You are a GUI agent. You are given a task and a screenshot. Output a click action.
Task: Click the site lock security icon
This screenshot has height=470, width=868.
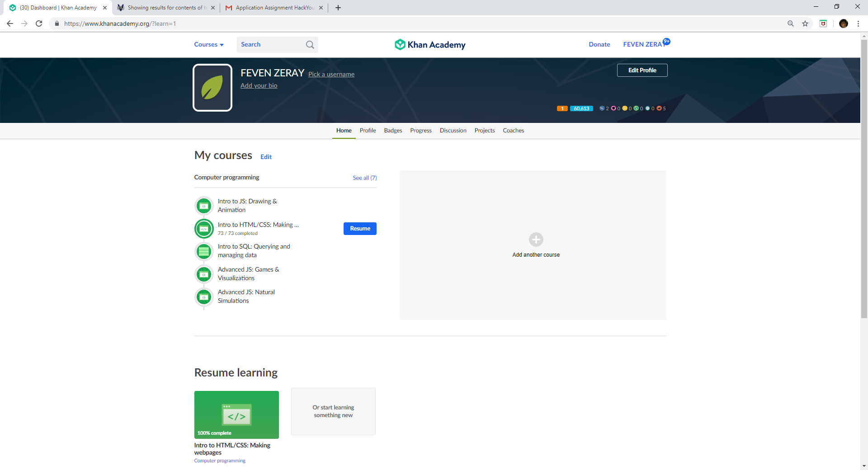(x=57, y=23)
